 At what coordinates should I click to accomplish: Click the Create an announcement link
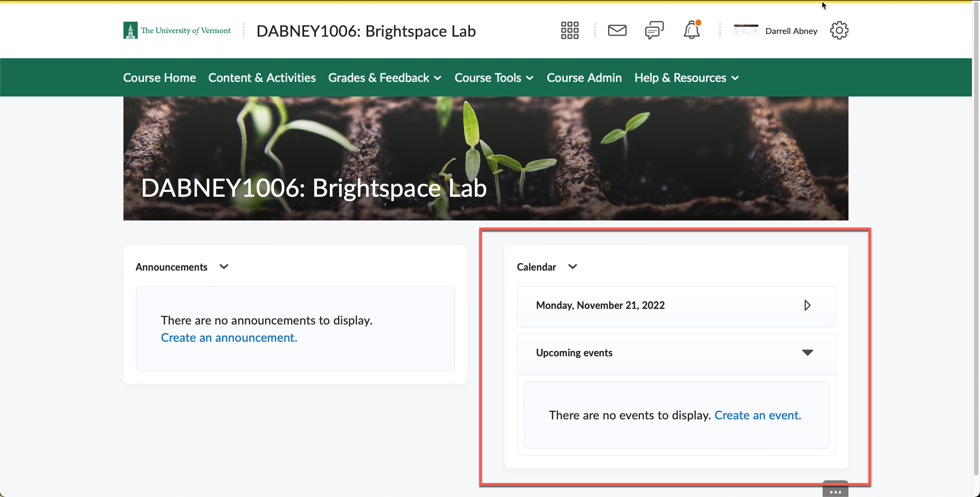[x=229, y=337]
